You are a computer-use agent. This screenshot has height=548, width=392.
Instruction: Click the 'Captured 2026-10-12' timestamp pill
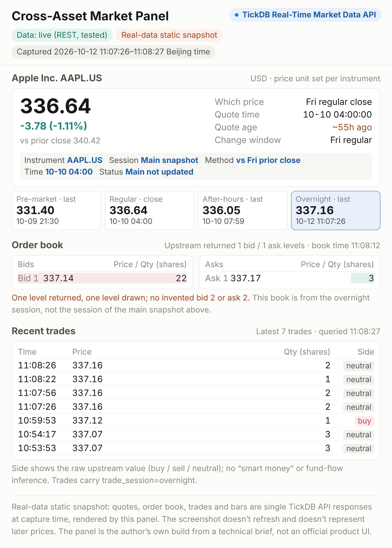pos(113,52)
